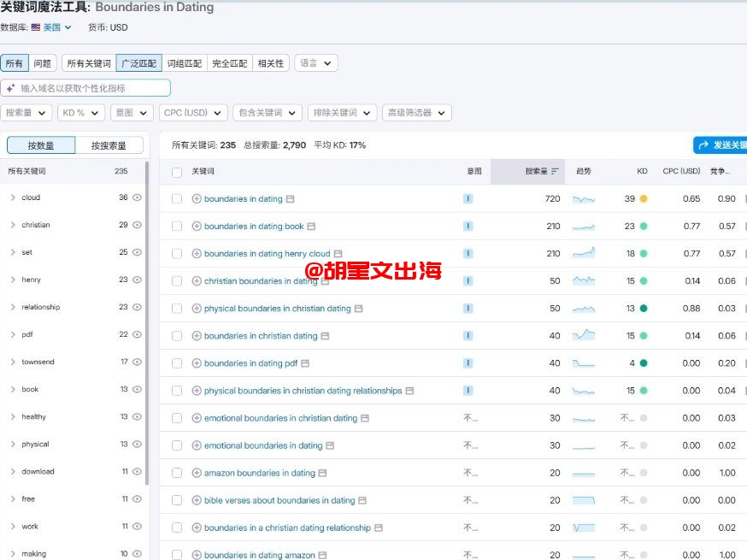Open the 搜索量 filter dropdown

click(26, 113)
